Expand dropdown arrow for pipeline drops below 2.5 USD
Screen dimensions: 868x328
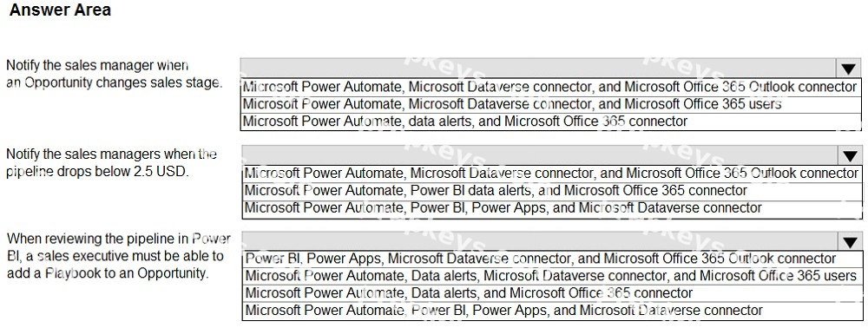tap(849, 155)
